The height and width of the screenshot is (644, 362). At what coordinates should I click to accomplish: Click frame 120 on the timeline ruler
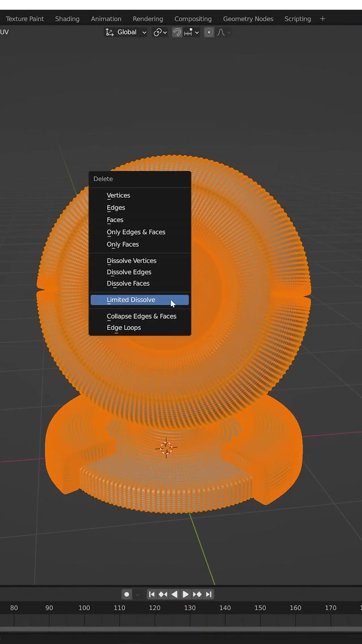(154, 608)
